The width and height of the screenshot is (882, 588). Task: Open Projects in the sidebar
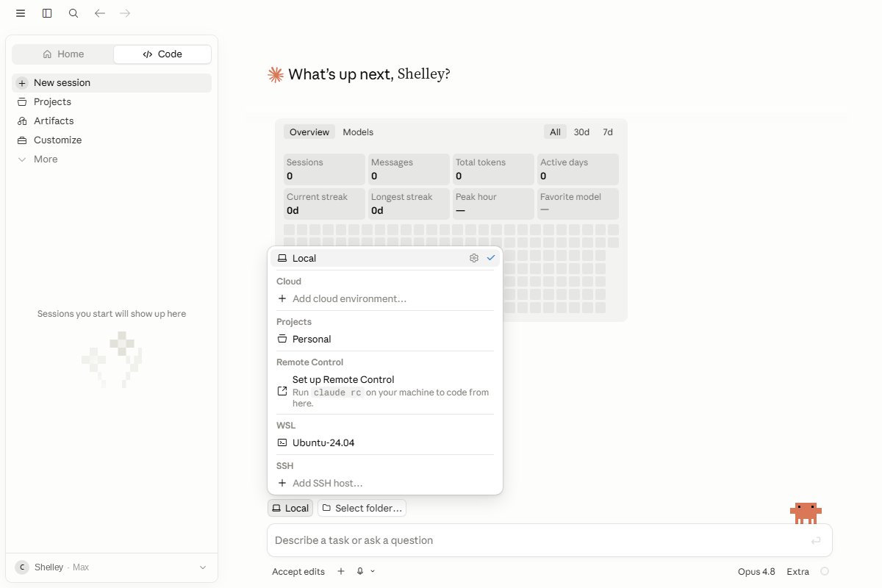(x=112, y=102)
